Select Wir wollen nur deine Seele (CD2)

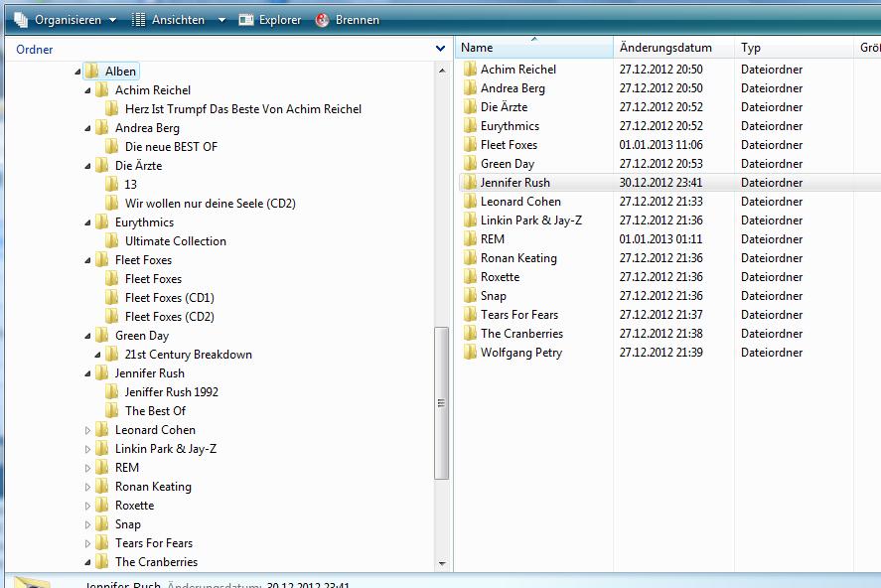[201, 204]
